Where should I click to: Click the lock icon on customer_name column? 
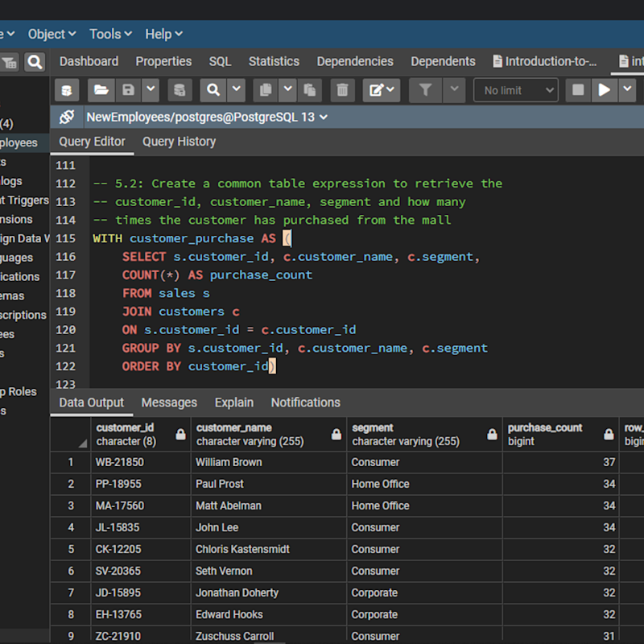(335, 435)
